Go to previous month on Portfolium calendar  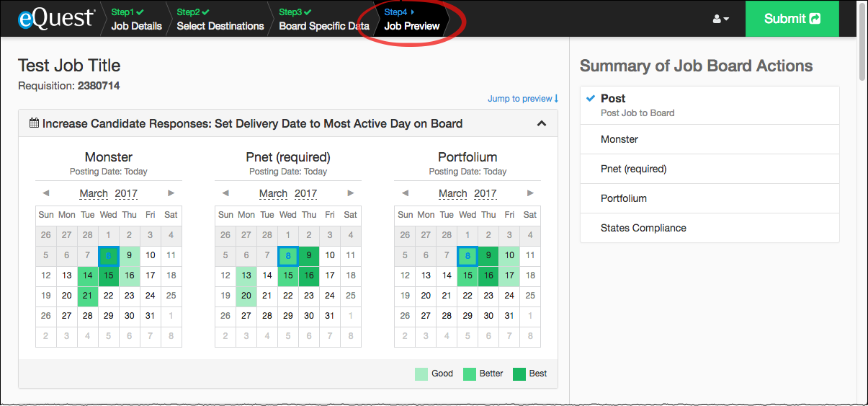pyautogui.click(x=405, y=193)
